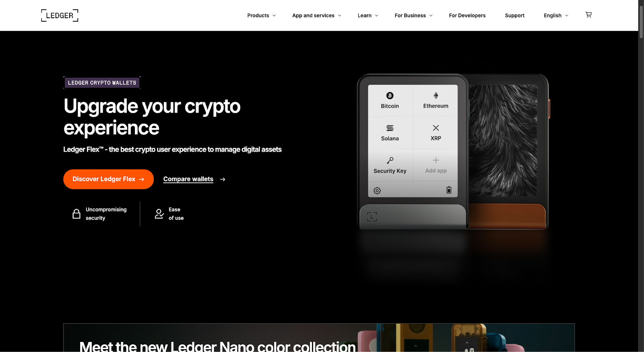Click the page vertical scrollbar thumb
Viewport: 644px width, 352px height.
(641, 19)
